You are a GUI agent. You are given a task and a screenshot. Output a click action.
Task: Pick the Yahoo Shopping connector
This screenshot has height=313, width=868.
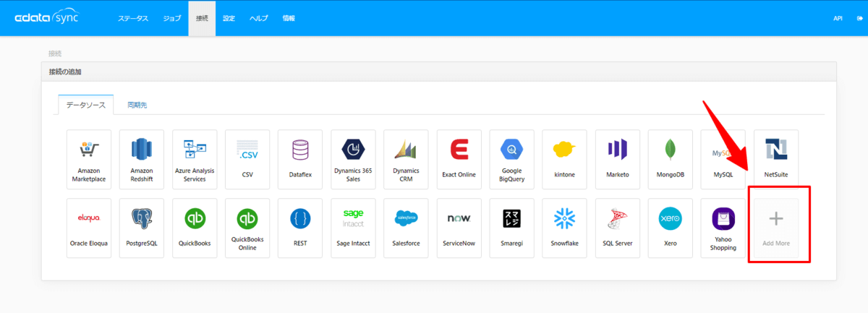coord(723,228)
